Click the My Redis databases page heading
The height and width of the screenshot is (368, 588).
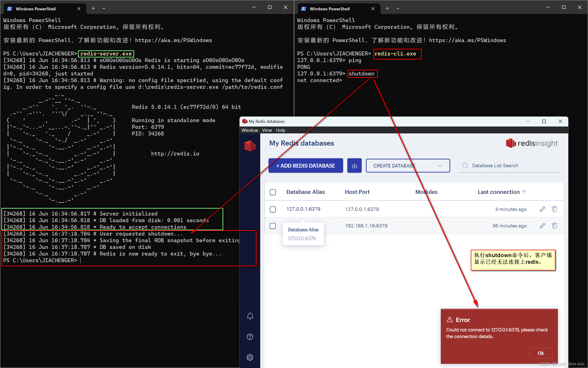[x=302, y=143]
